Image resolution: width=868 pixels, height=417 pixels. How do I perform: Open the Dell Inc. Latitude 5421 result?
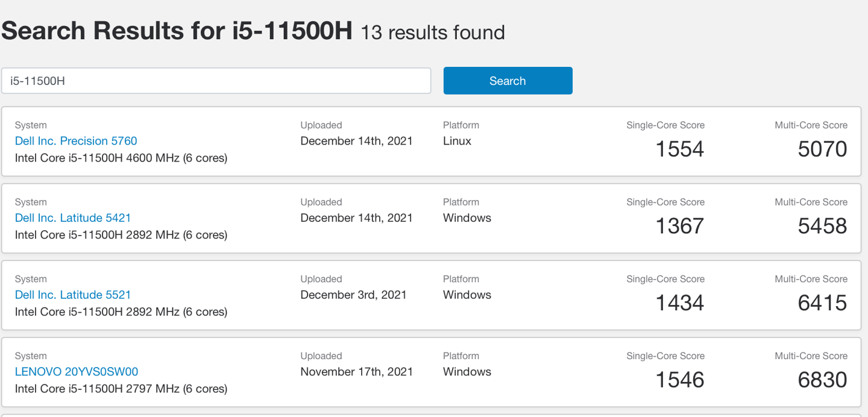73,218
